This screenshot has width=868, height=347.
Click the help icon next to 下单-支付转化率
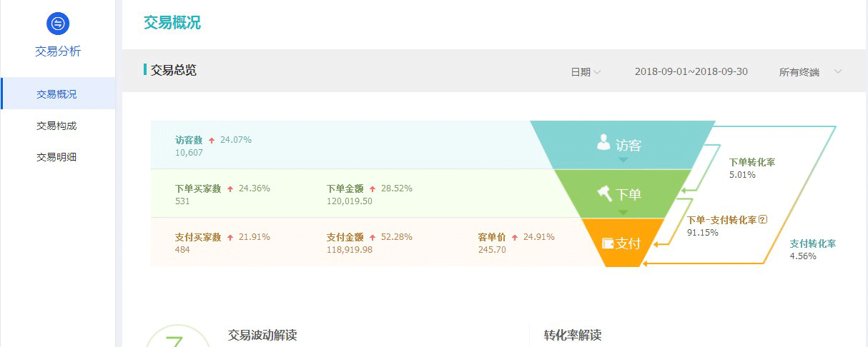[x=763, y=220]
